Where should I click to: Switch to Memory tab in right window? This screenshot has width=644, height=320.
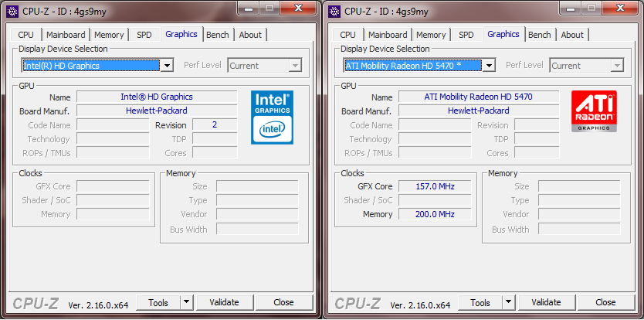[431, 35]
